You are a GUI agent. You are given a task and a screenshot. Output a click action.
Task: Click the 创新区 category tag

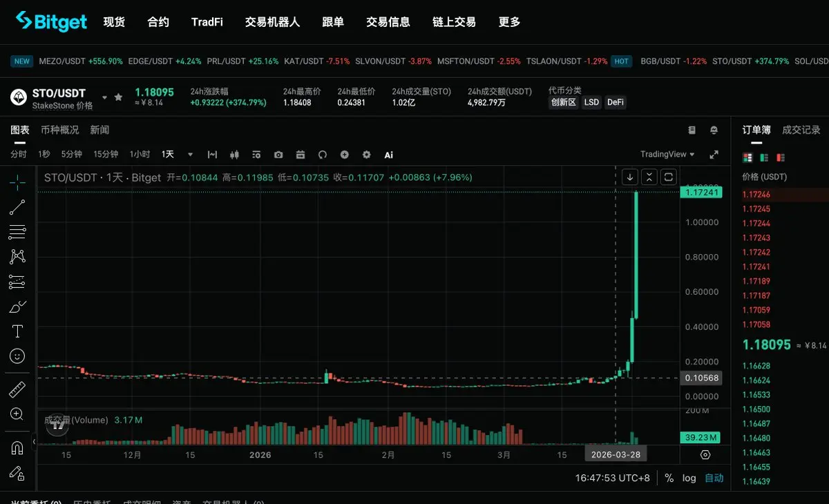pos(563,102)
